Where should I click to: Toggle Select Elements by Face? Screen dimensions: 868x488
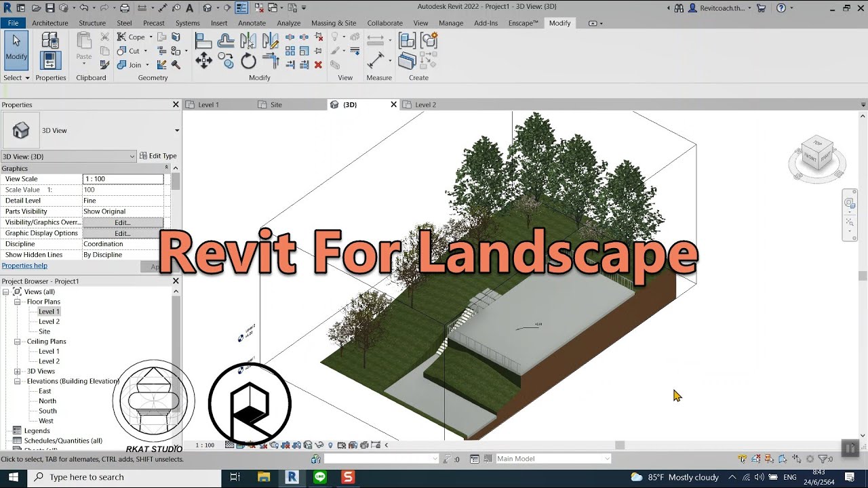[x=783, y=459]
